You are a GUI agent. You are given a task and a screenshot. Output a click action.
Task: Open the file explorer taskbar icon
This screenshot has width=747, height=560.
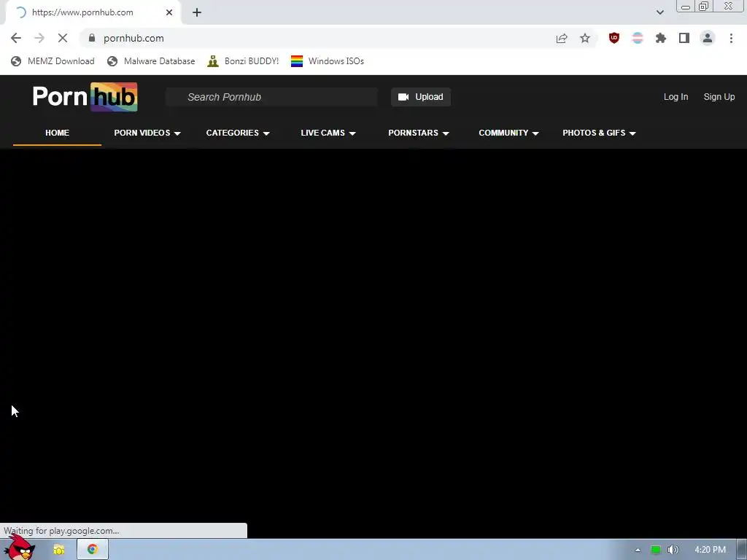tap(59, 550)
